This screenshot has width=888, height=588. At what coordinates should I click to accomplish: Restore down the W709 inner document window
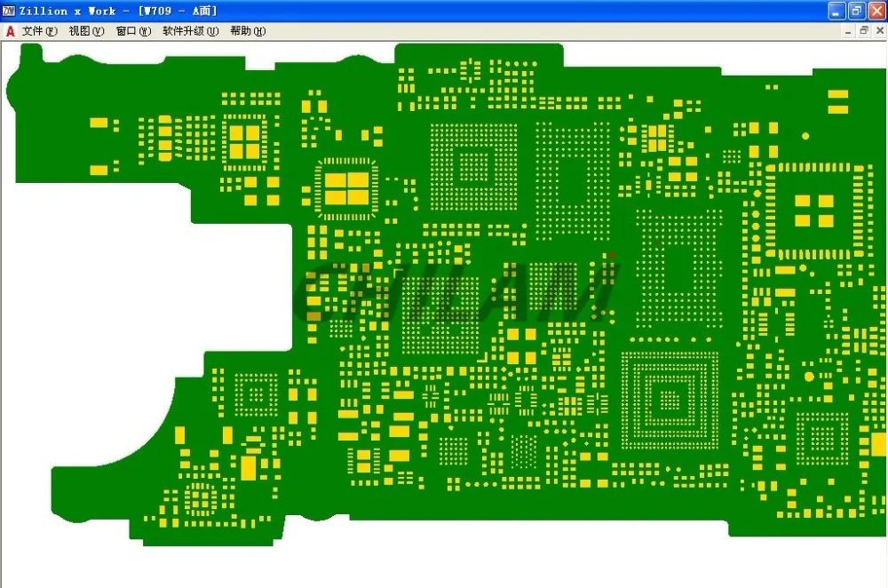[x=864, y=31]
